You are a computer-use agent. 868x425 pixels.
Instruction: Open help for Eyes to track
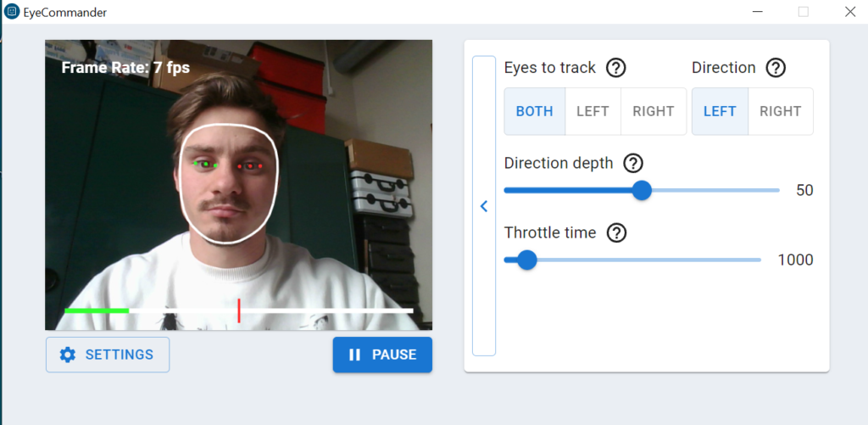pos(616,68)
